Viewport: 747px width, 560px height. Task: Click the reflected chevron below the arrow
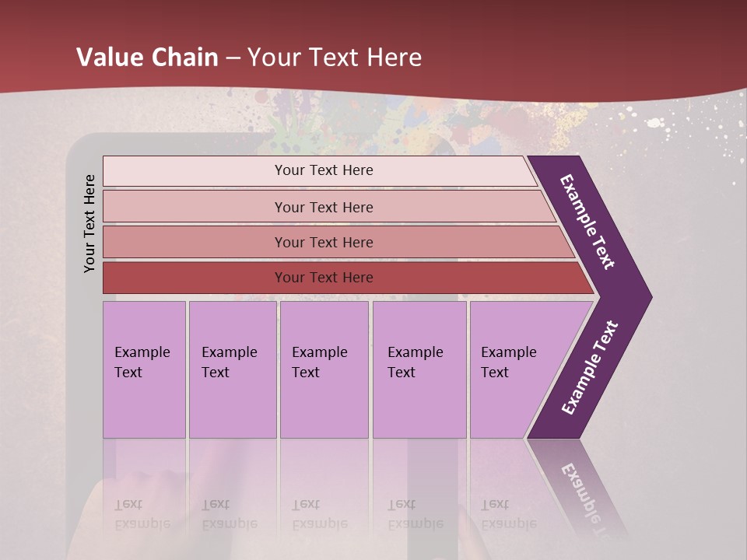coord(584,490)
